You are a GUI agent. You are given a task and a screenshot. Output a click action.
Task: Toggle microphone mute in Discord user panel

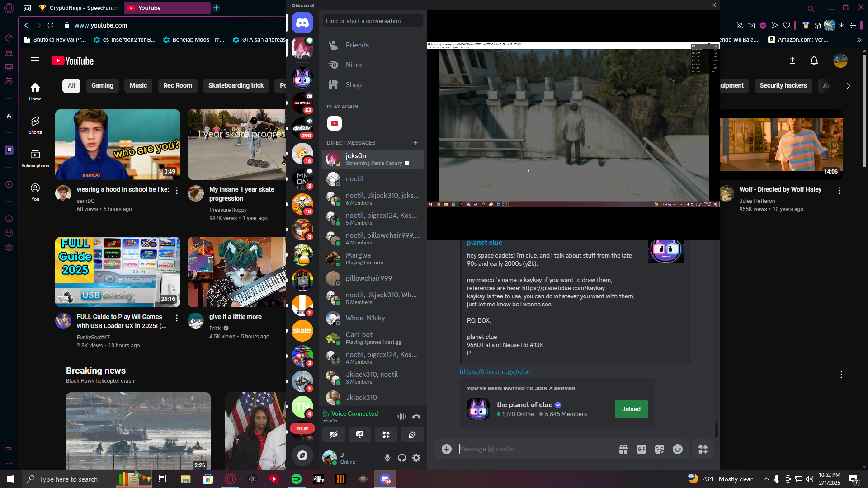[387, 458]
